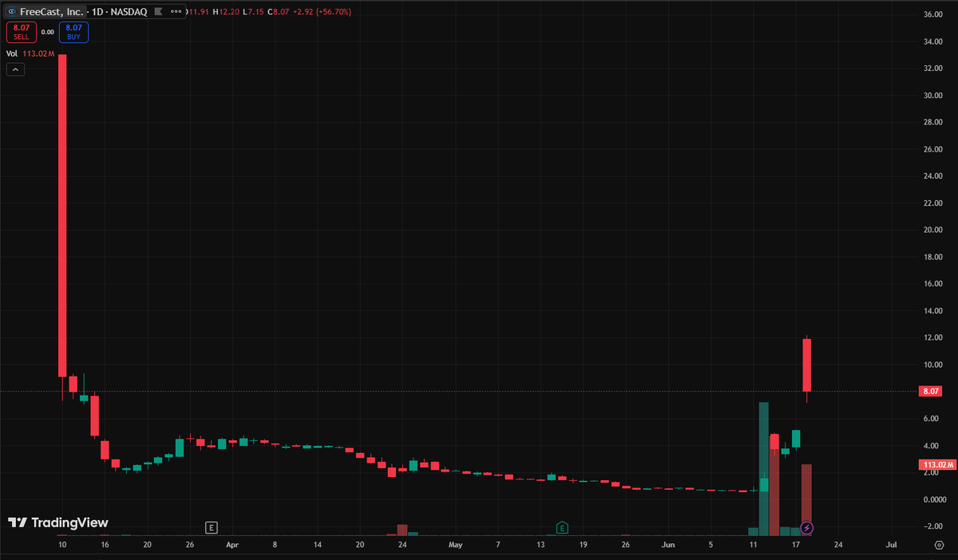This screenshot has width=958, height=560.
Task: Select the red volume bar on April 24
Action: pos(402,530)
